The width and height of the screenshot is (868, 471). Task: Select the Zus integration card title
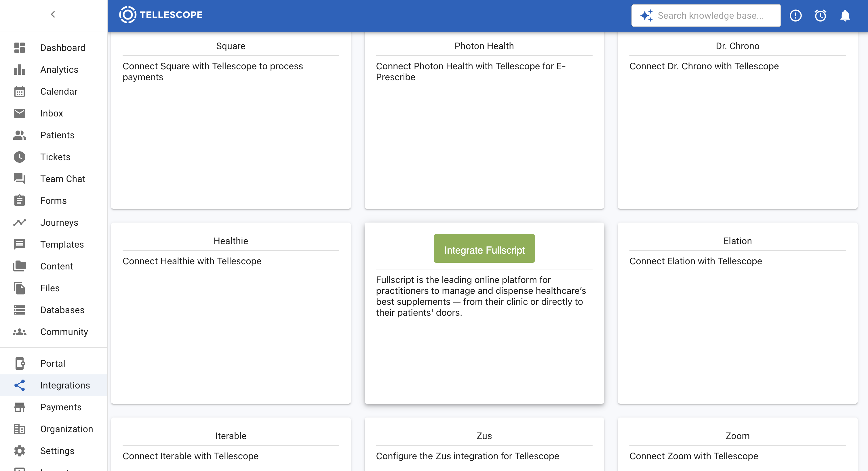coord(484,436)
